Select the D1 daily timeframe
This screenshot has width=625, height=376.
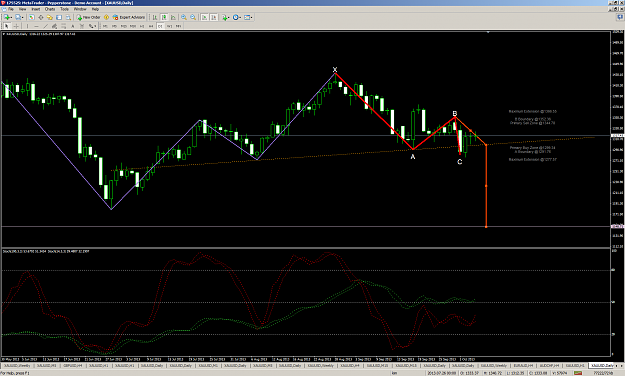(160, 26)
